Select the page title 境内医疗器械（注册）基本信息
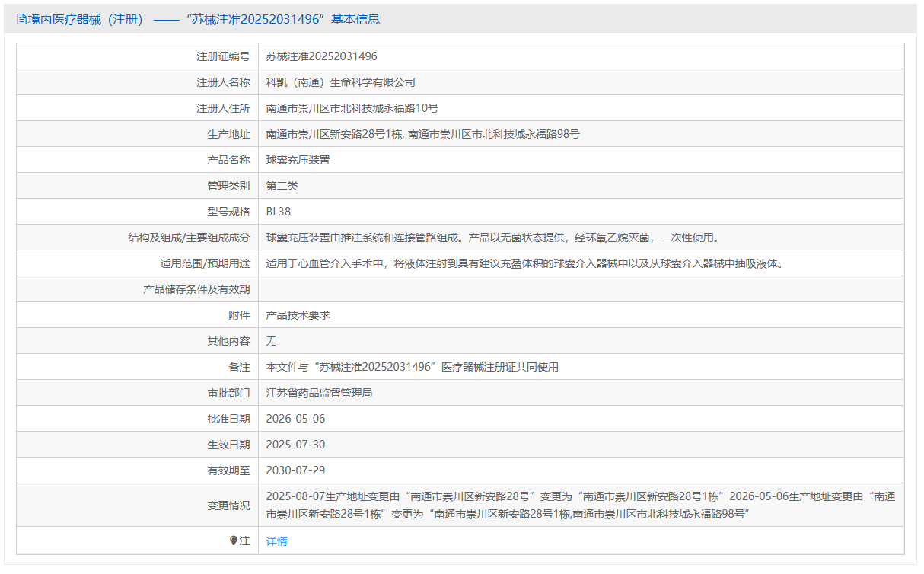924x574 pixels. pyautogui.click(x=204, y=19)
